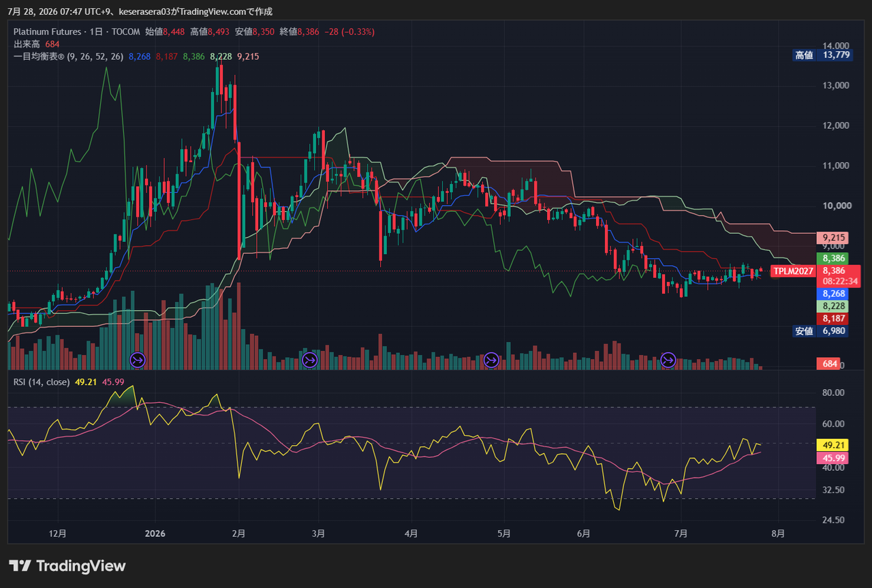Select the TPLM2027 symbol price label
This screenshot has height=588, width=872.
793,271
